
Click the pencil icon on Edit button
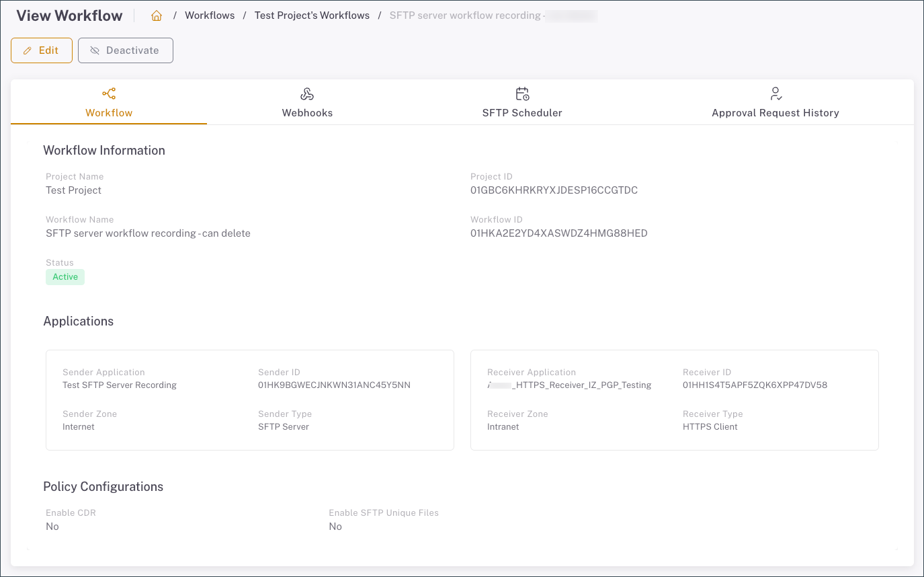tap(28, 50)
